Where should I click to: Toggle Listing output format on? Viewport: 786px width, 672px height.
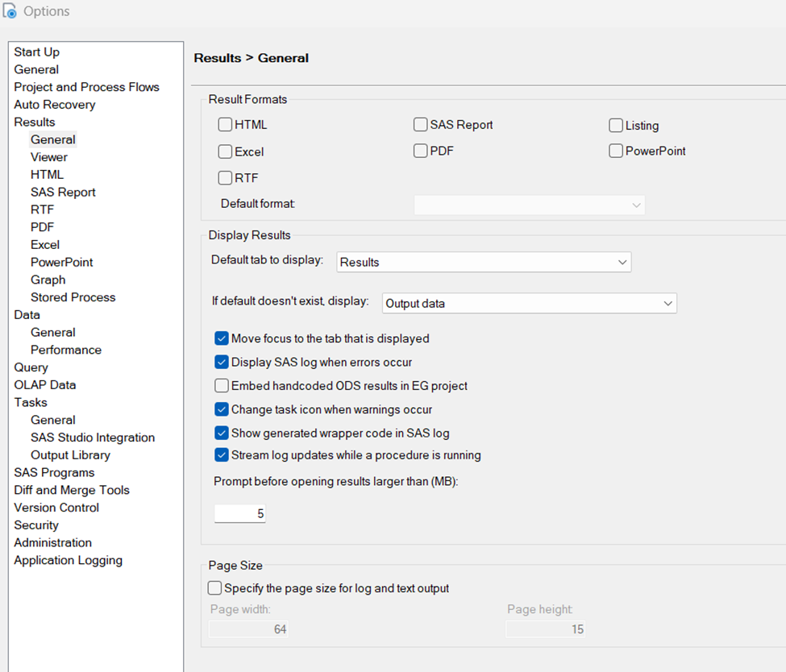tap(616, 125)
